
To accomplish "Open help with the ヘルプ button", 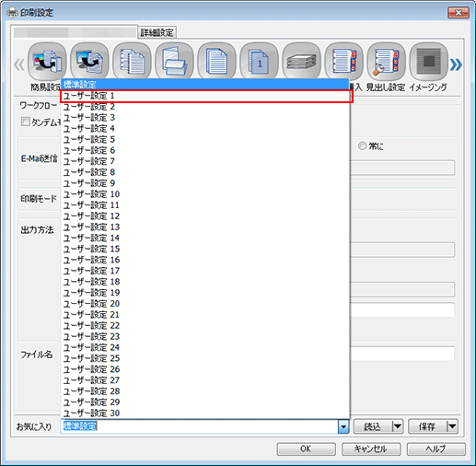I will 435,449.
